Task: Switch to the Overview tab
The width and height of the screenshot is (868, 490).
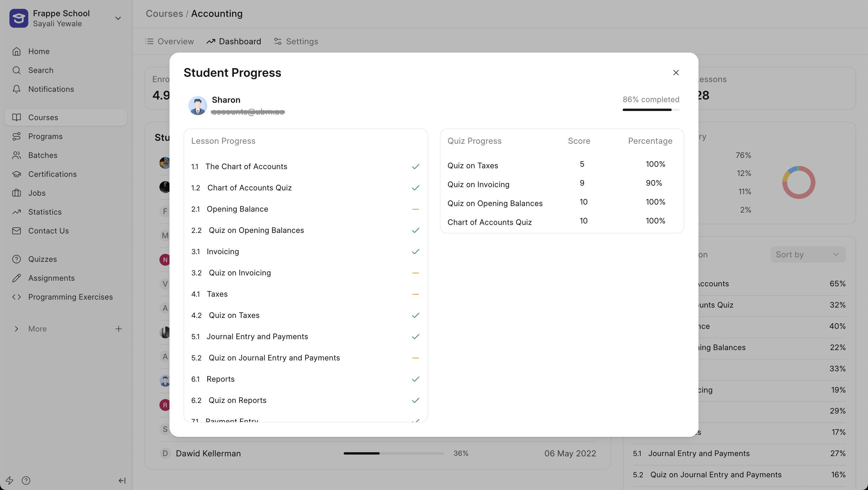Action: [x=169, y=41]
